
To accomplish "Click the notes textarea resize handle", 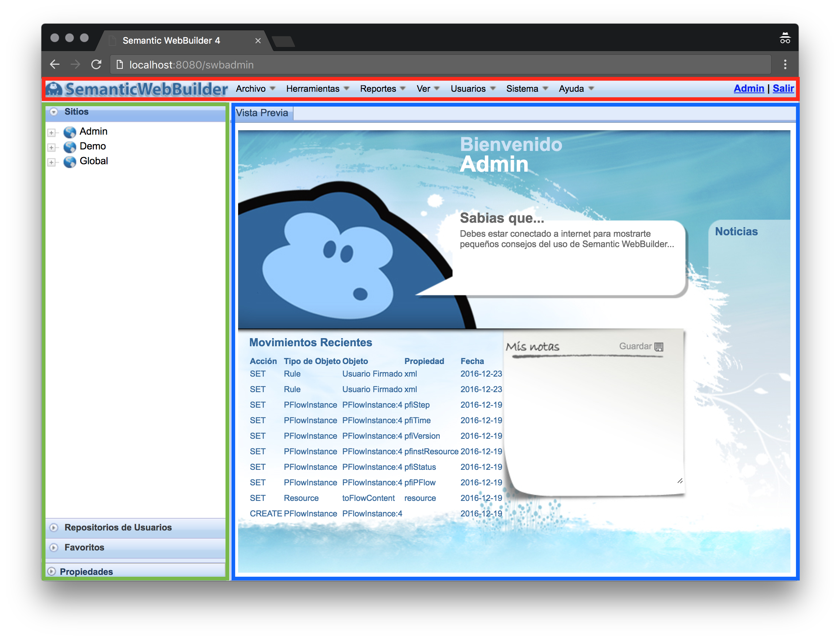I will click(x=680, y=481).
